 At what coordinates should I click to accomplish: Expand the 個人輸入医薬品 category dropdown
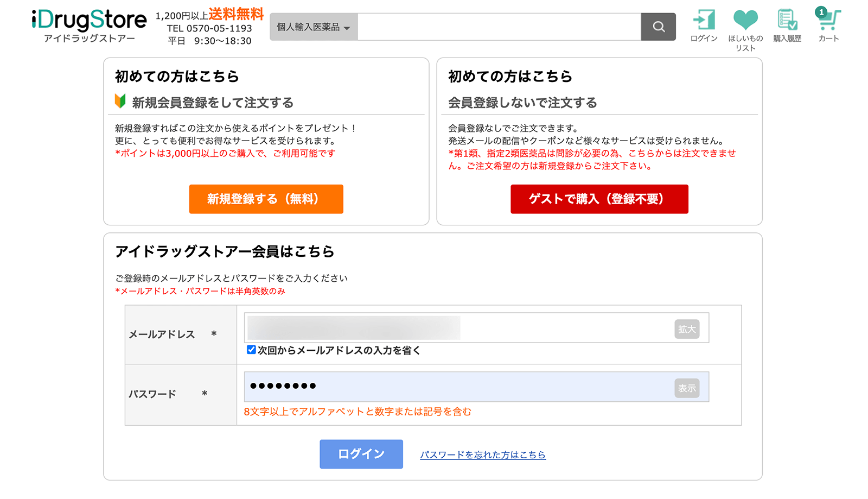pos(314,27)
